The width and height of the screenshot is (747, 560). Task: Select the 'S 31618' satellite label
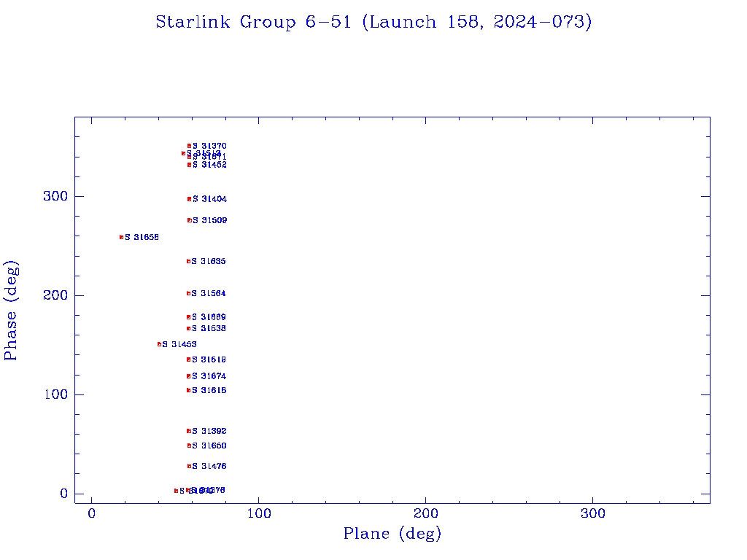coord(209,391)
